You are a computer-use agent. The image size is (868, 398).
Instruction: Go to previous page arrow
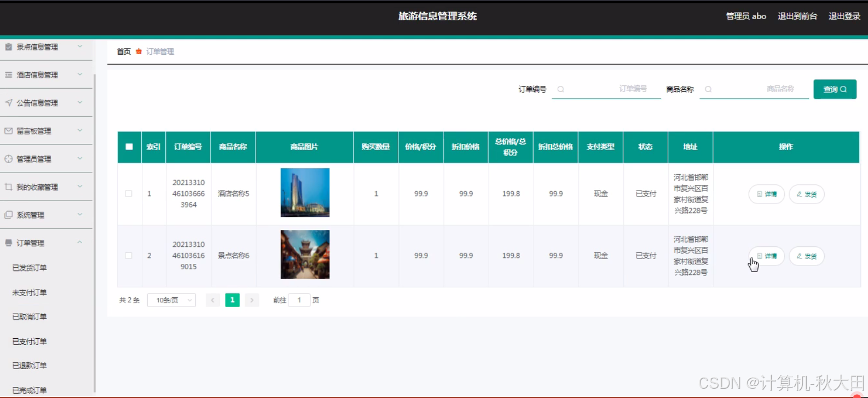click(x=212, y=300)
